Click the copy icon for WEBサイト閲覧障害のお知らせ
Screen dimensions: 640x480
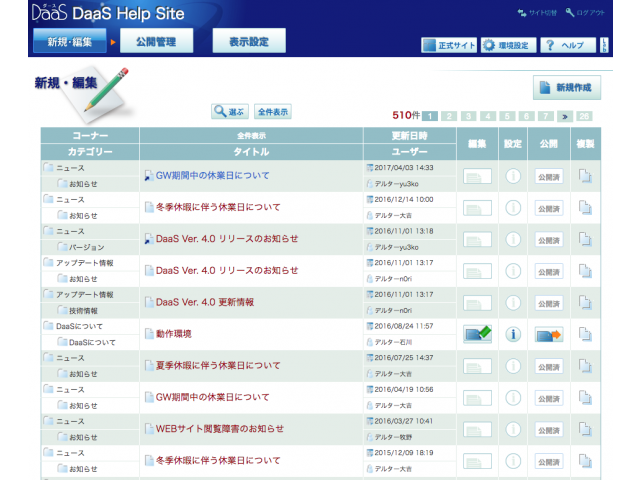coord(586,429)
